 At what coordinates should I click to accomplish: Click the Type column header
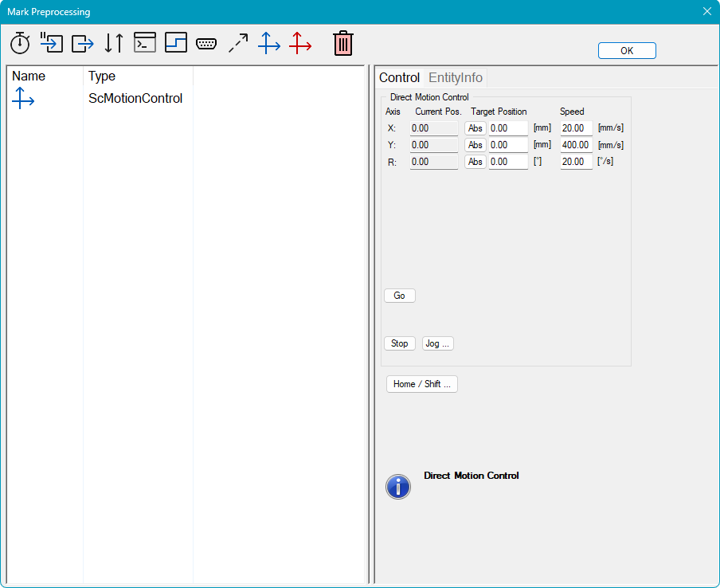pos(139,76)
